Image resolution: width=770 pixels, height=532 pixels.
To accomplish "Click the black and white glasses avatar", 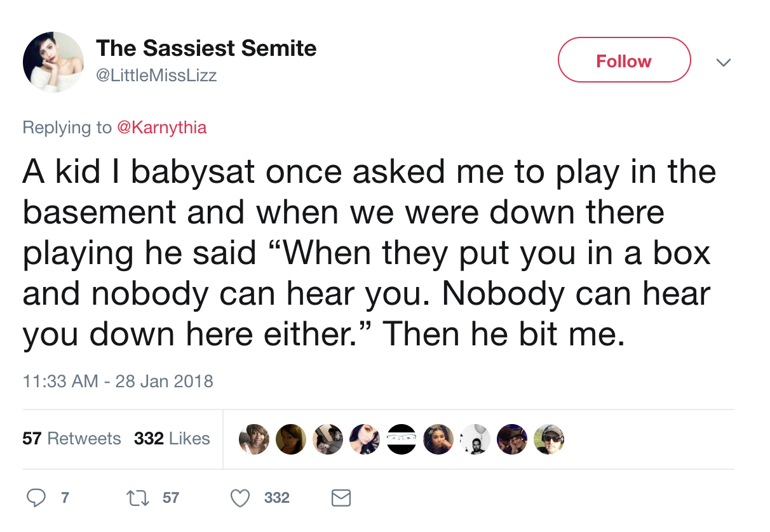I will coord(402,439).
